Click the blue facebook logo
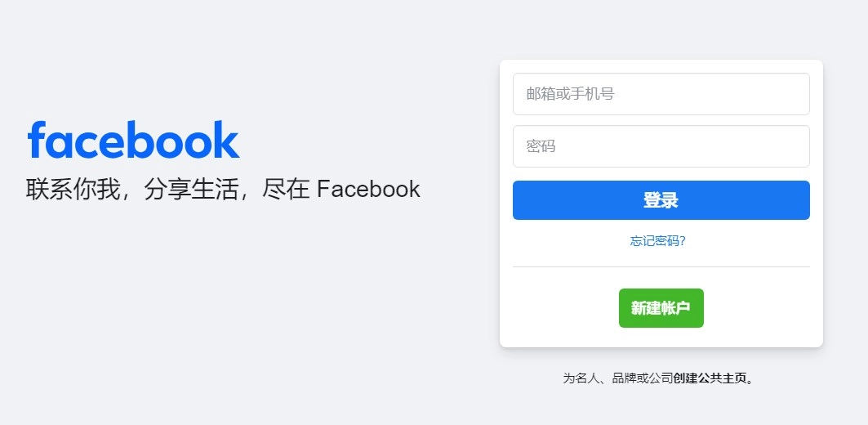 pyautogui.click(x=133, y=140)
